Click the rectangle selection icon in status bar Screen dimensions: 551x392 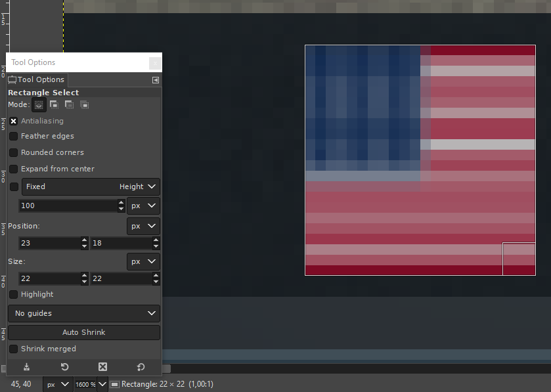pos(114,384)
